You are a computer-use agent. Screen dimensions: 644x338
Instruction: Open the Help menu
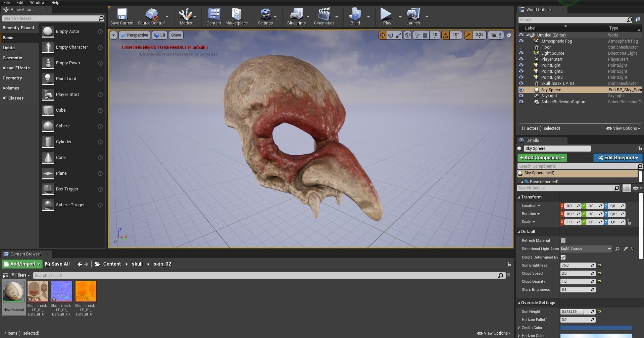click(x=55, y=2)
